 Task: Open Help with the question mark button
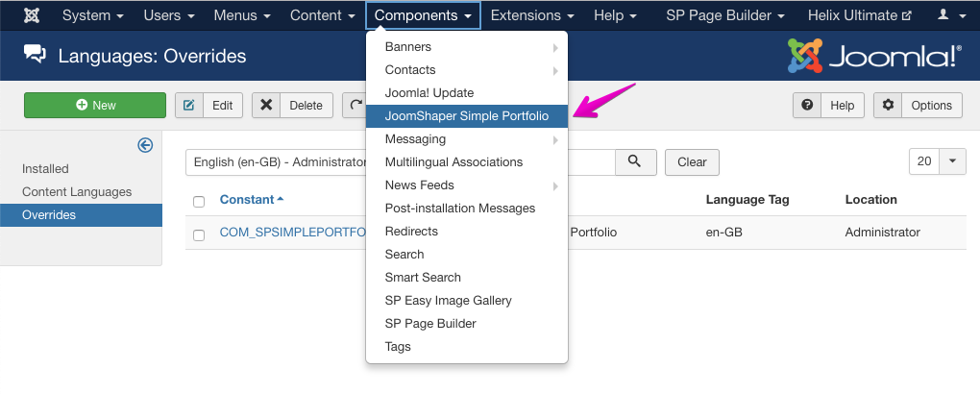point(828,106)
